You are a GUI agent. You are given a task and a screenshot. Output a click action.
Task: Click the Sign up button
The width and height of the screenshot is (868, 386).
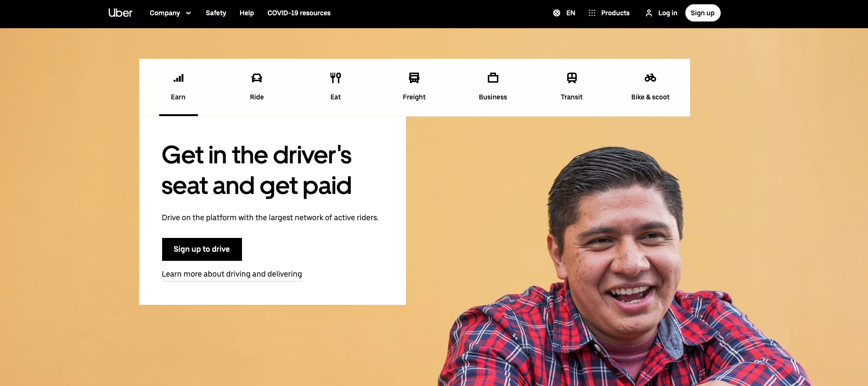click(x=703, y=13)
